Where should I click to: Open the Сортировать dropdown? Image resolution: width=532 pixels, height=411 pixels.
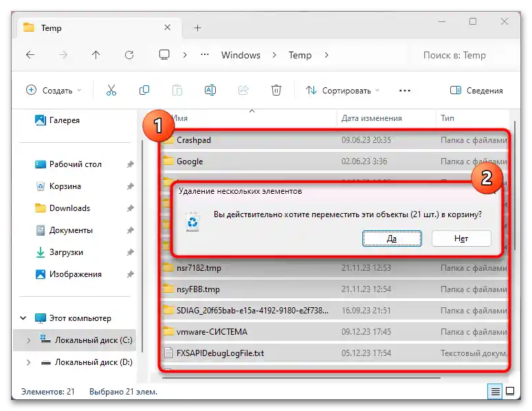pos(342,90)
